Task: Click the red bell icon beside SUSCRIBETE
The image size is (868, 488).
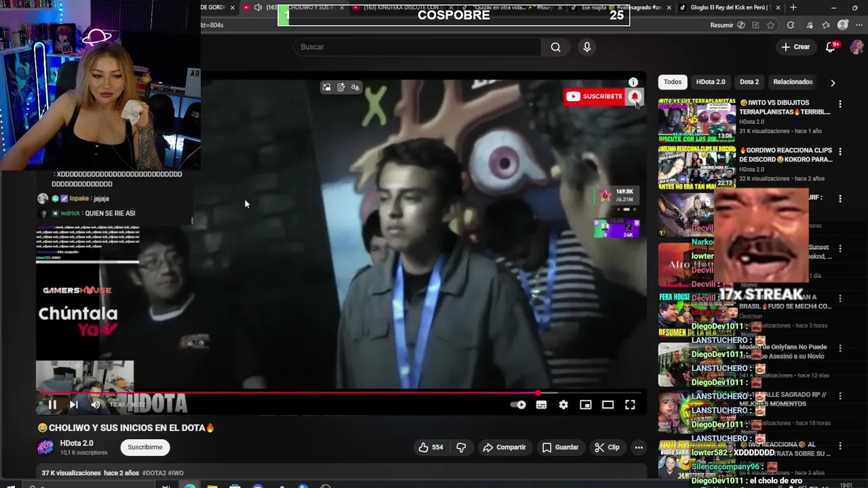Action: (635, 97)
